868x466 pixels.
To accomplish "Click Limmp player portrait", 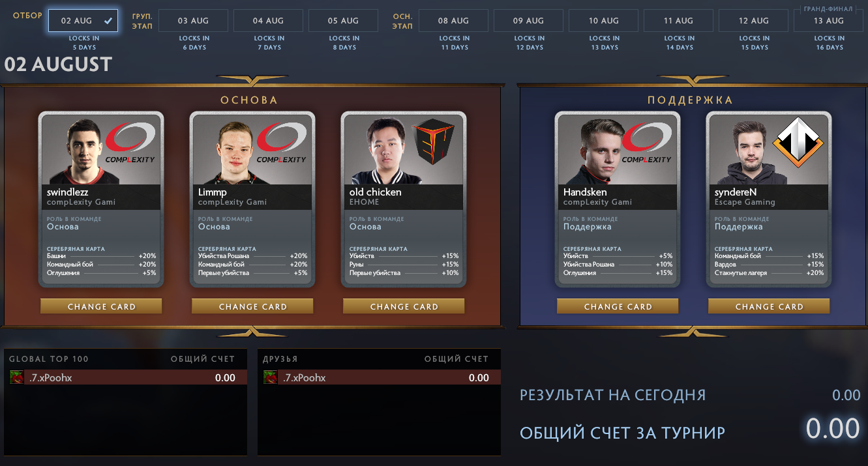I will (x=236, y=151).
